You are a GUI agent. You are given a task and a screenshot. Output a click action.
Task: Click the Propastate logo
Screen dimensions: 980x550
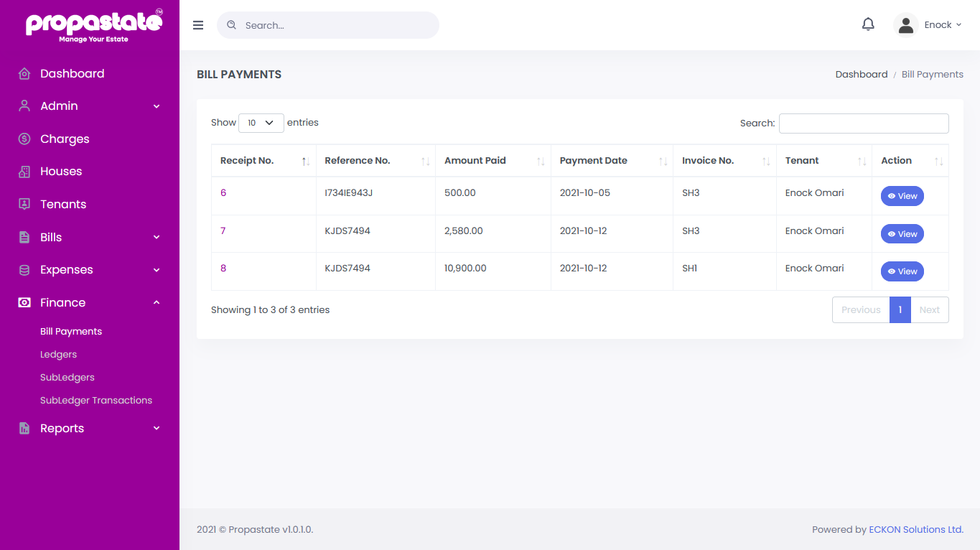(x=94, y=26)
